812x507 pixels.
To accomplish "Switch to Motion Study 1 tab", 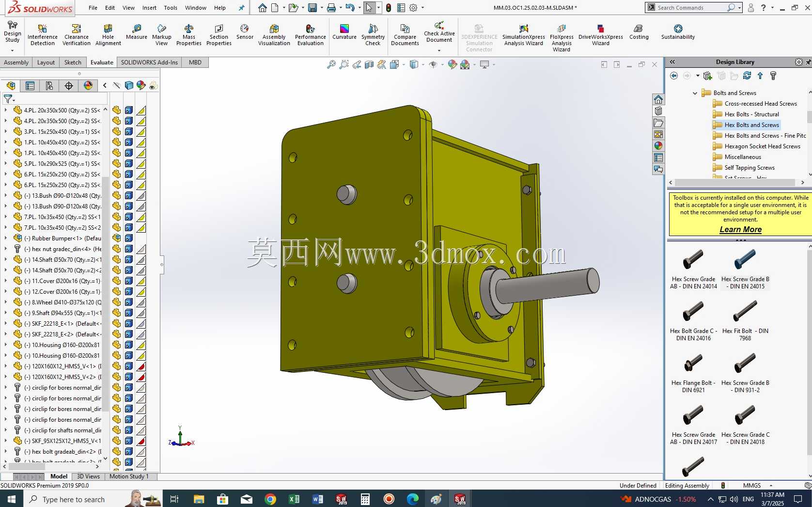I will tap(129, 476).
